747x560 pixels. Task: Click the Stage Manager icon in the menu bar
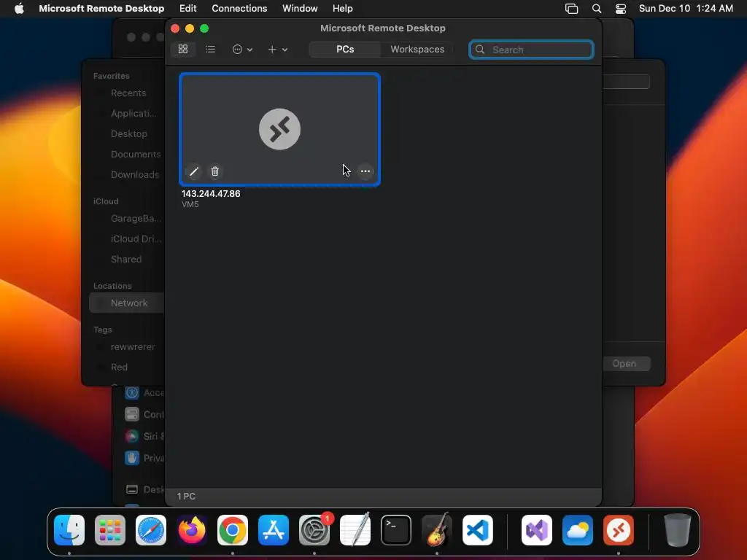point(571,9)
